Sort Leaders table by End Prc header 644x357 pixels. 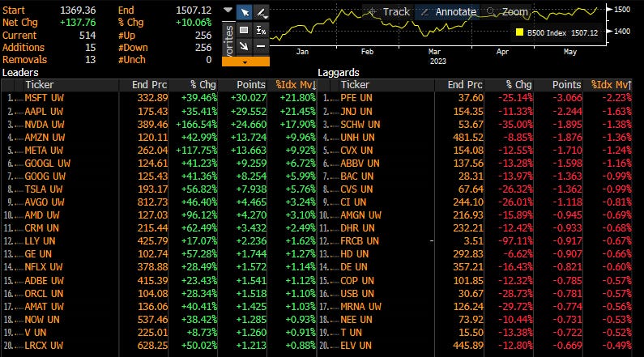click(x=143, y=85)
